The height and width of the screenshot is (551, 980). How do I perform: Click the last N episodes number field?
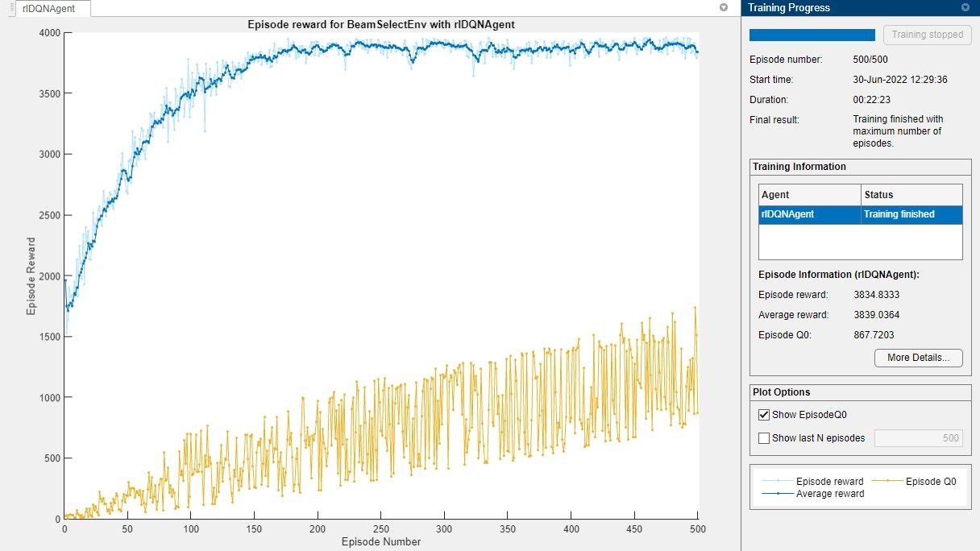tap(919, 438)
